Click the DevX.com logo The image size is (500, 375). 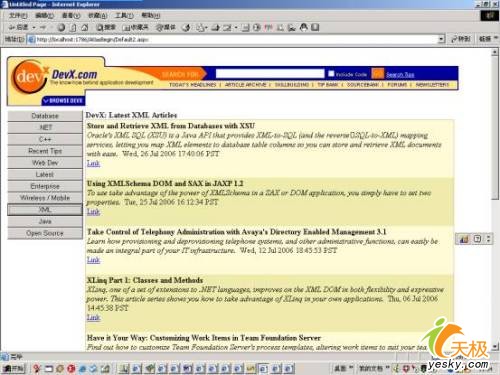tap(55, 77)
